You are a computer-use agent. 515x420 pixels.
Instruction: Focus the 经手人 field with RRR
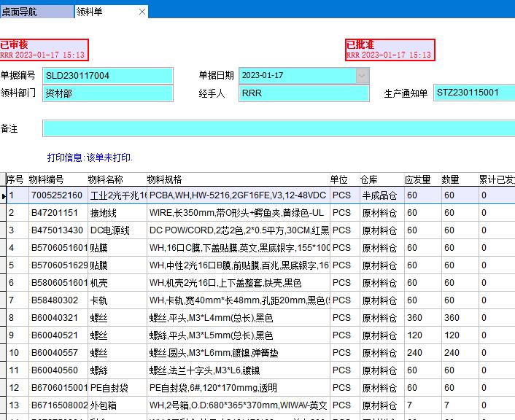[303, 93]
